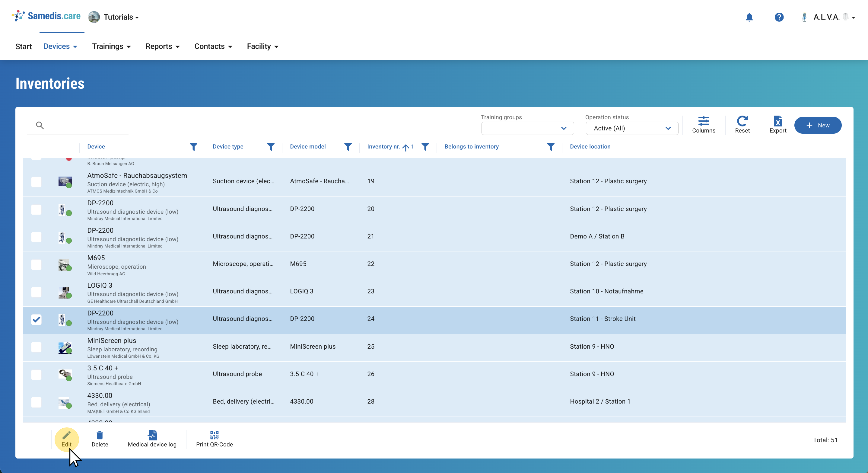Viewport: 868px width, 473px height.
Task: Check the M695 microscope row
Action: click(37, 265)
